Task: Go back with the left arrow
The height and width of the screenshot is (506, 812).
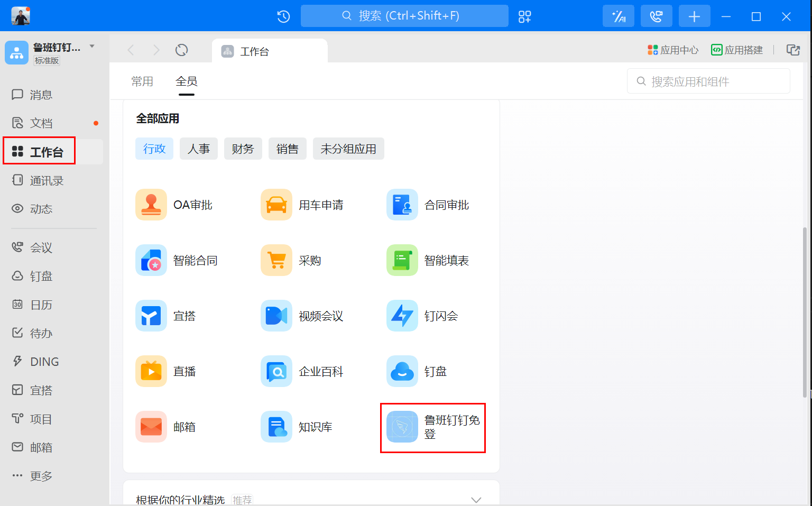Action: point(131,50)
